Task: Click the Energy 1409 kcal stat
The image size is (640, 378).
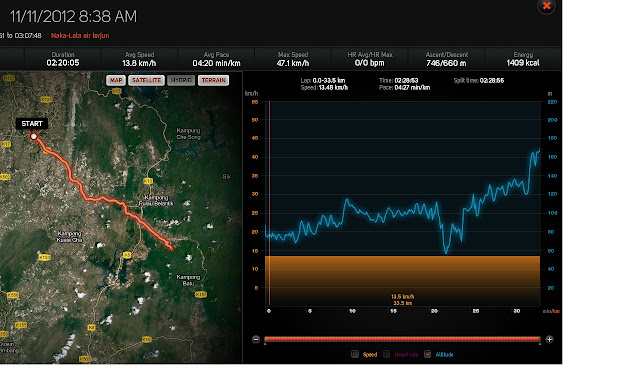Action: 523,59
